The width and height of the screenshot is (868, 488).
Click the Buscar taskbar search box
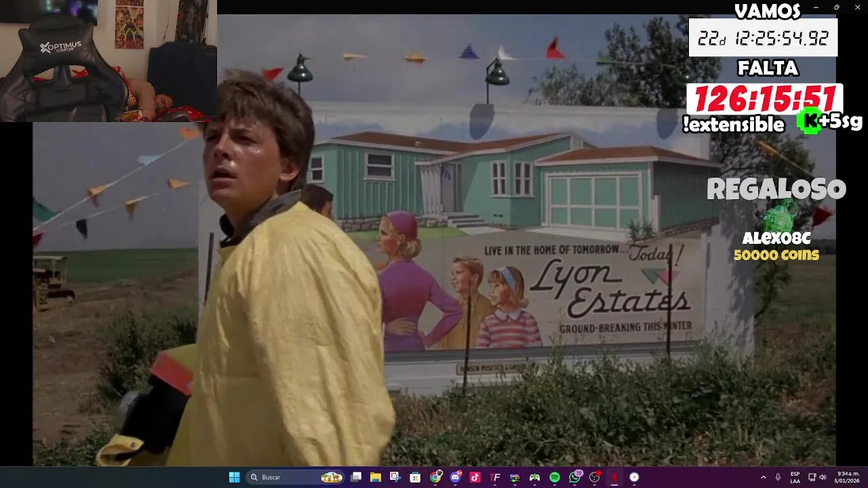click(295, 477)
